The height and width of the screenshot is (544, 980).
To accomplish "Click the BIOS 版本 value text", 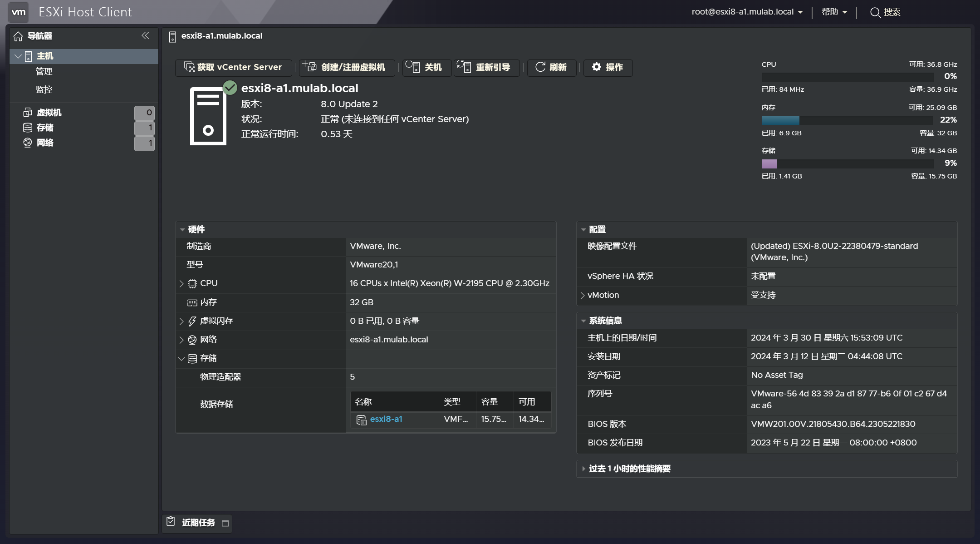I will pyautogui.click(x=833, y=424).
